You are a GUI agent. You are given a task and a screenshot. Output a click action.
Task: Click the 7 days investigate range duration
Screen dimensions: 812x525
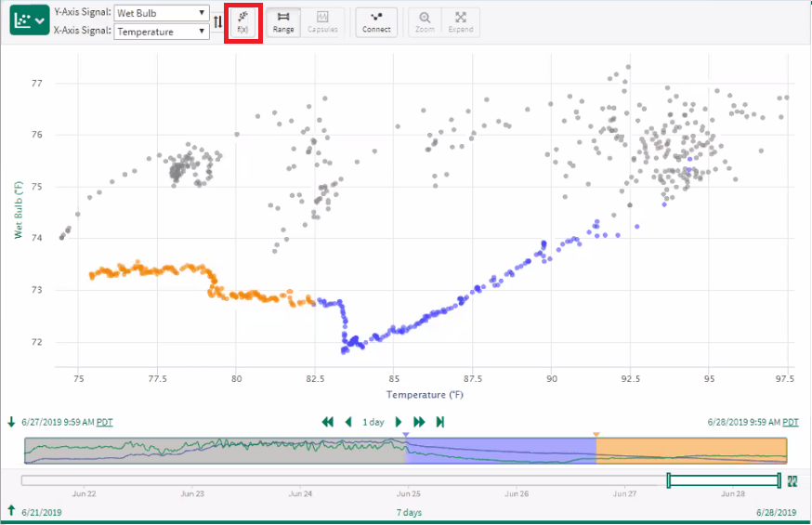(x=409, y=512)
